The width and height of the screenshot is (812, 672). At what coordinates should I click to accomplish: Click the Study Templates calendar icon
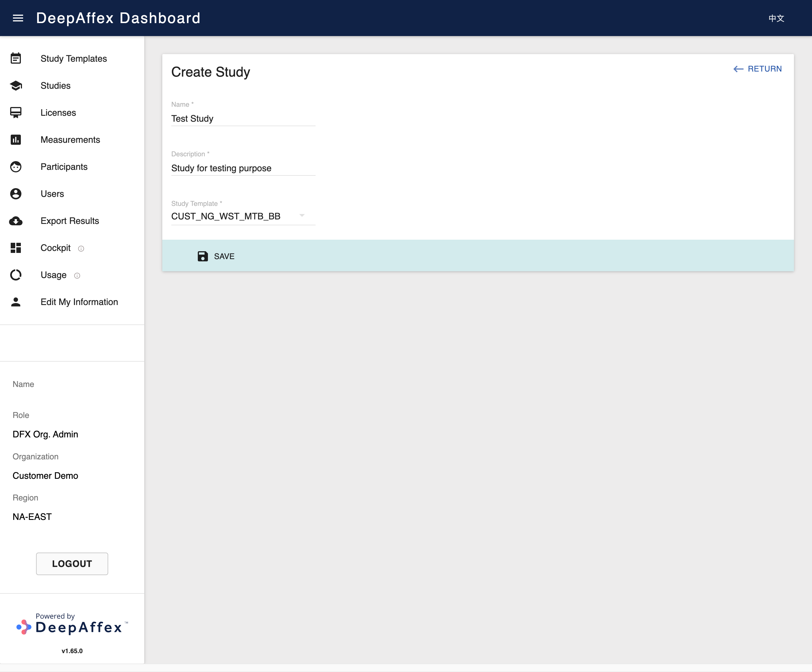click(16, 58)
